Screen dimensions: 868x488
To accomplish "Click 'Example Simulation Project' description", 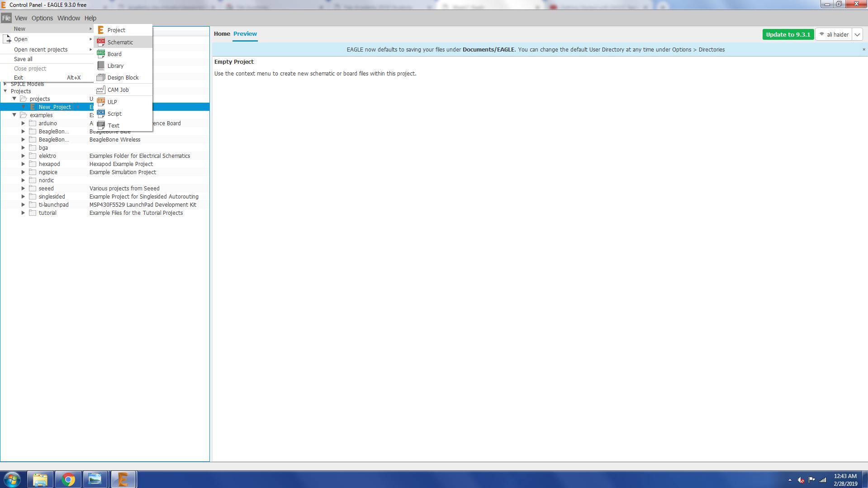I will click(123, 172).
